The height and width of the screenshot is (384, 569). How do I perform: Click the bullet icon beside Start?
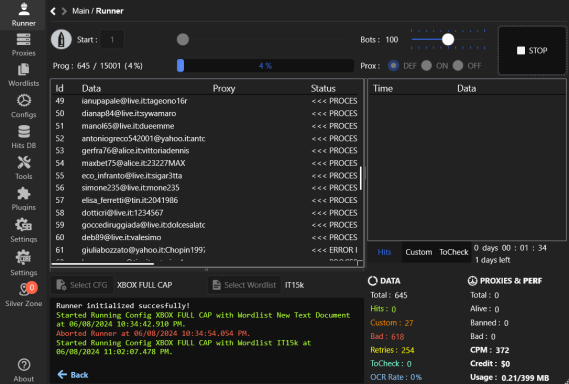61,39
